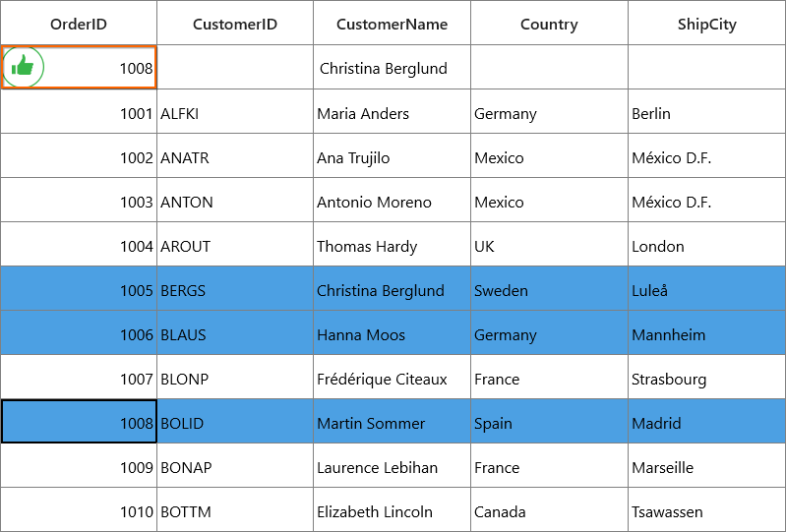
Task: Select the Ana Trujilo row name cell
Action: coord(392,155)
